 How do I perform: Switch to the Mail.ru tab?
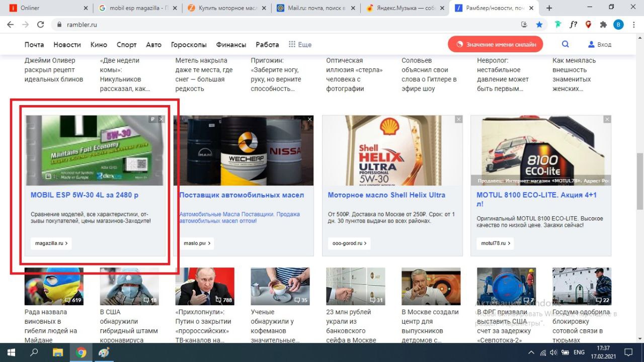316,8
